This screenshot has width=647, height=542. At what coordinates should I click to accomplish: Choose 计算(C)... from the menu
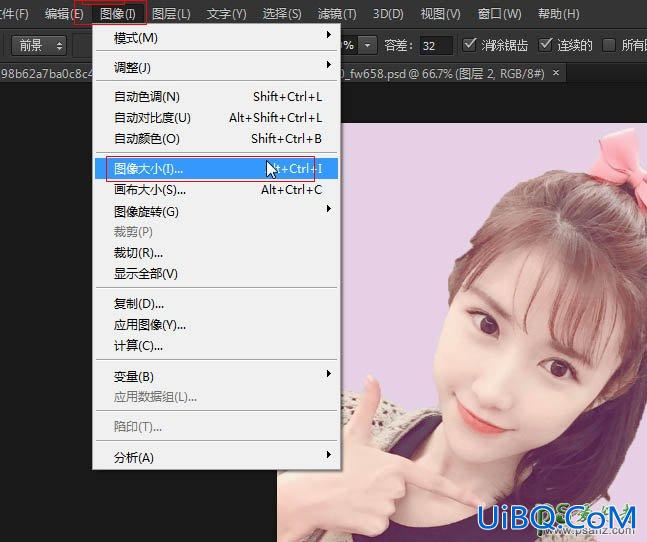click(x=216, y=346)
